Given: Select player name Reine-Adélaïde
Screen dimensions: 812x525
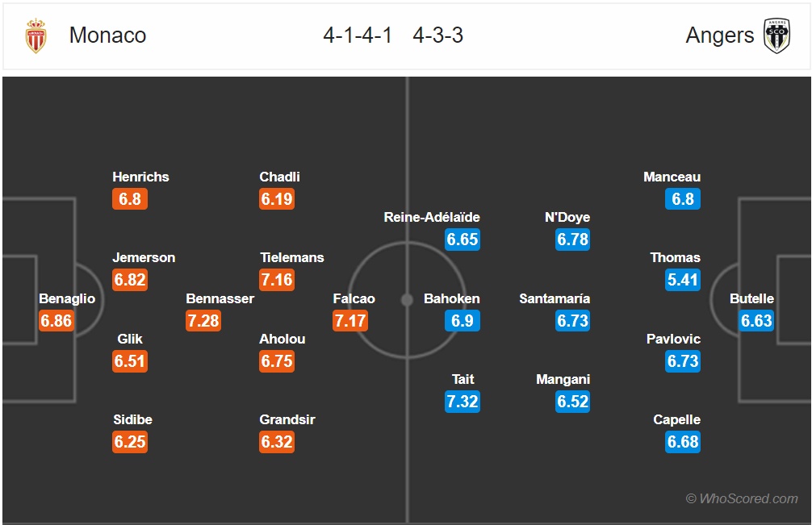Looking at the screenshot, I should pyautogui.click(x=432, y=217).
